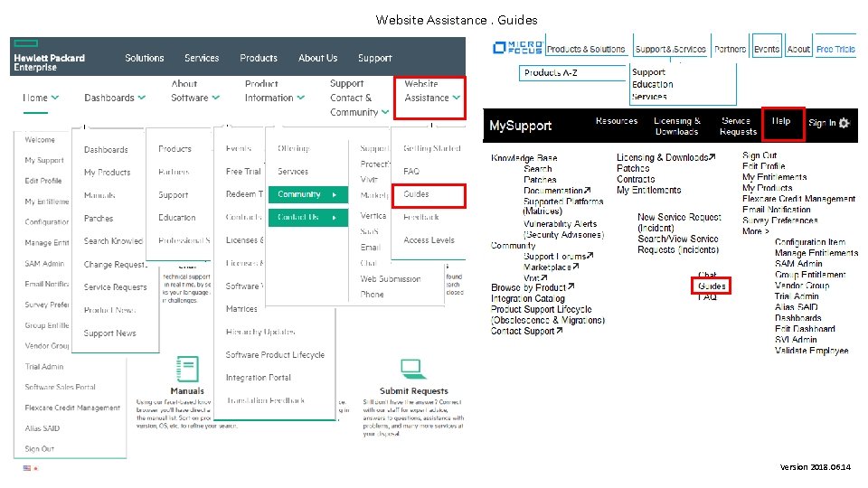Open New Service Request (Incident)

pyautogui.click(x=679, y=222)
